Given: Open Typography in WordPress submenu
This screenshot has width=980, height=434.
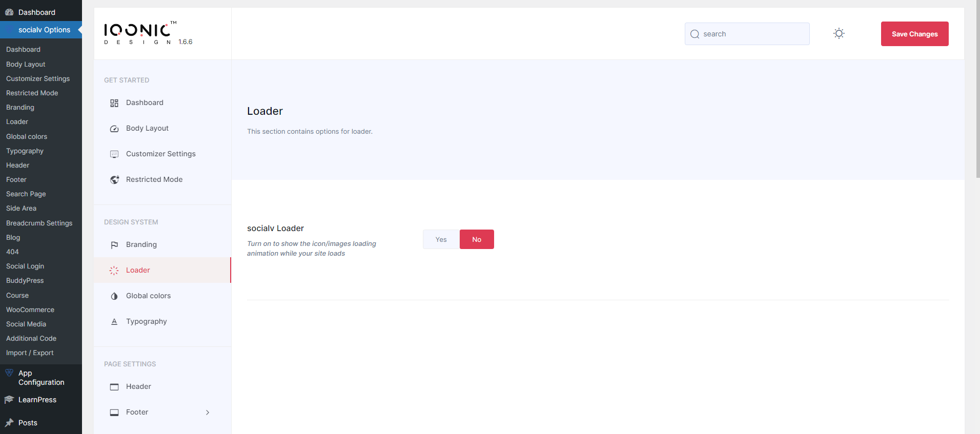Looking at the screenshot, I should 25,151.
